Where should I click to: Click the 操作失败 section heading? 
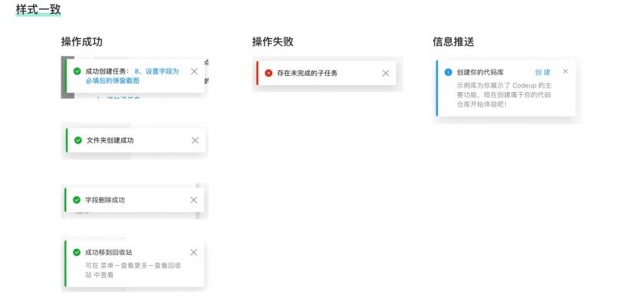(273, 41)
